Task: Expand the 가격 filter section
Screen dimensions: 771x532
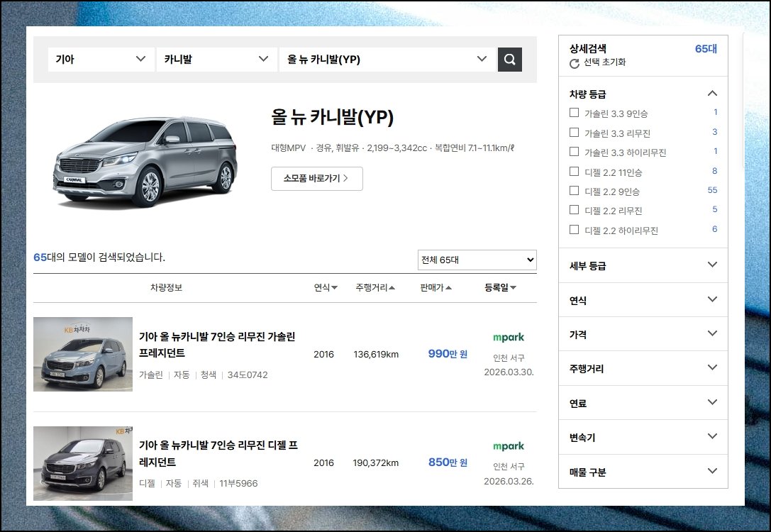Action: 712,334
